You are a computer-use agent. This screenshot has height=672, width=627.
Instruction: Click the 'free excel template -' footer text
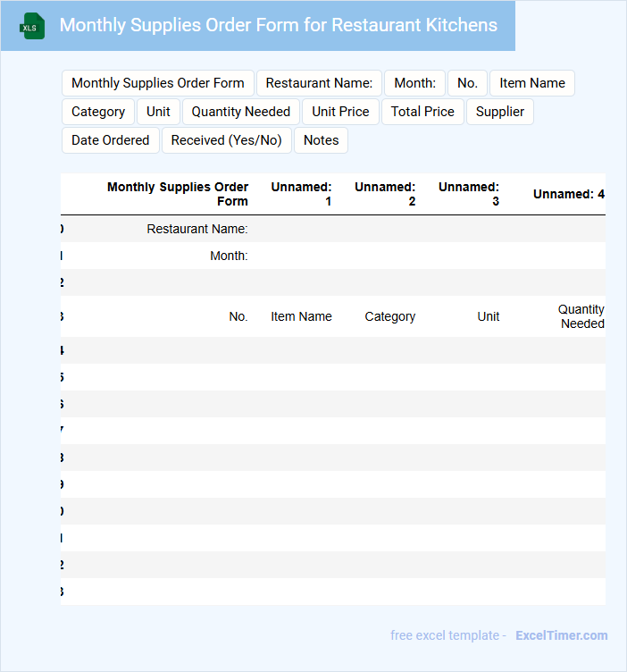point(448,635)
